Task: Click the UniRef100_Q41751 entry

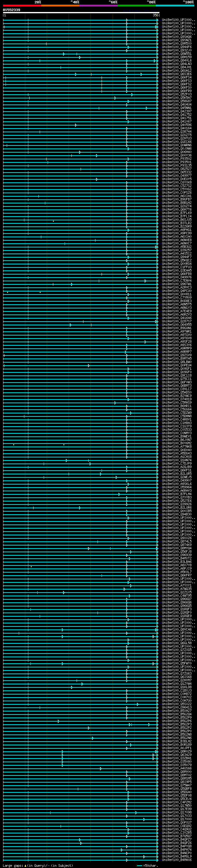Action: coord(177,118)
